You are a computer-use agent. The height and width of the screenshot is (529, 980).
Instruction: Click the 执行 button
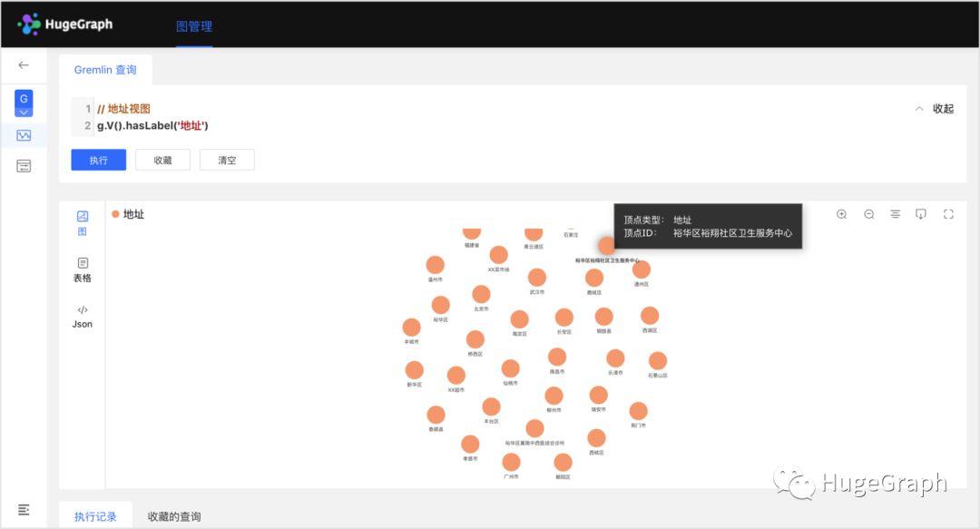point(99,160)
